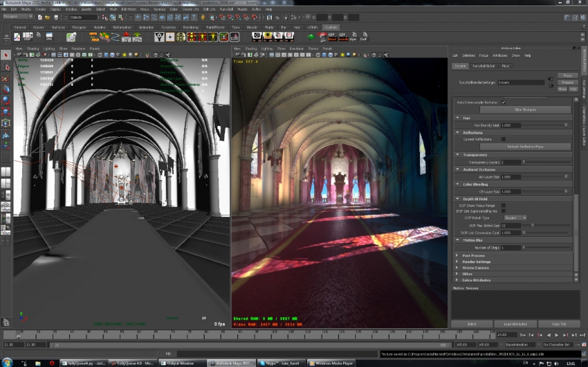Enable DOF Use Supersampling res checkbox

(x=503, y=211)
